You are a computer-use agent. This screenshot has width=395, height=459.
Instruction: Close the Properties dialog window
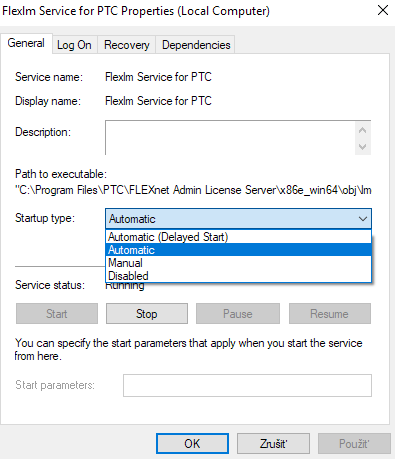(383, 10)
